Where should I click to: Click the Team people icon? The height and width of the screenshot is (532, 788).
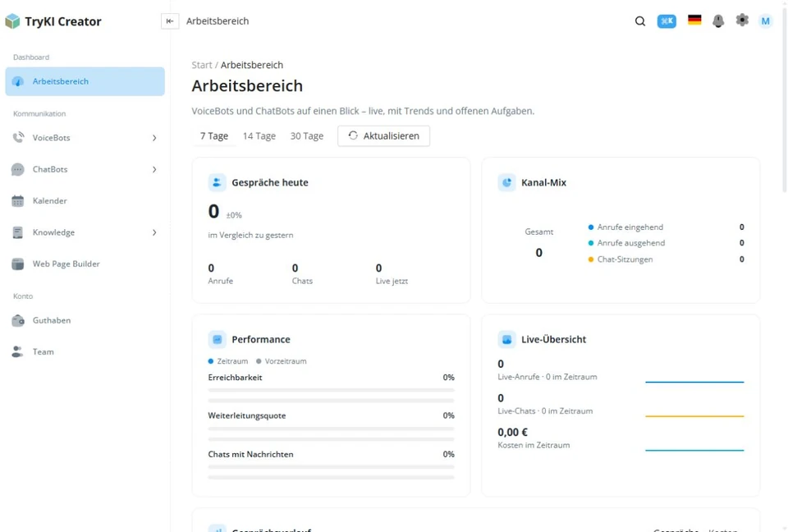tap(17, 352)
